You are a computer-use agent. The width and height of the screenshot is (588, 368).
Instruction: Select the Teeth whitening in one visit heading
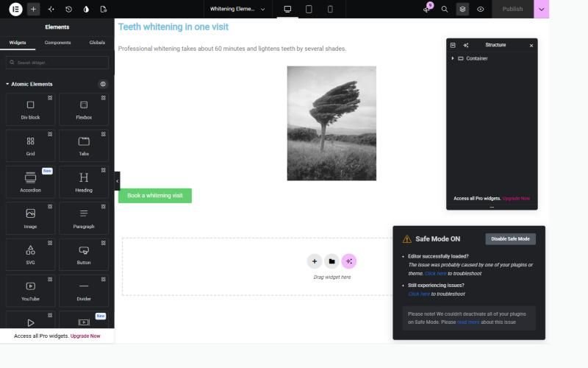tap(173, 27)
